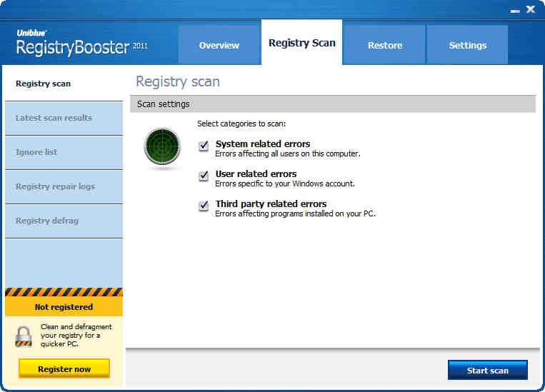Click 'Errors specific to your Windows account' text
The width and height of the screenshot is (545, 392).
pyautogui.click(x=285, y=184)
